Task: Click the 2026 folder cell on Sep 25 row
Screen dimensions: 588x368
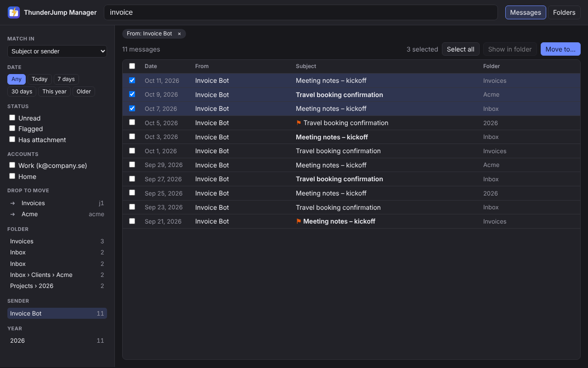Action: (x=491, y=193)
